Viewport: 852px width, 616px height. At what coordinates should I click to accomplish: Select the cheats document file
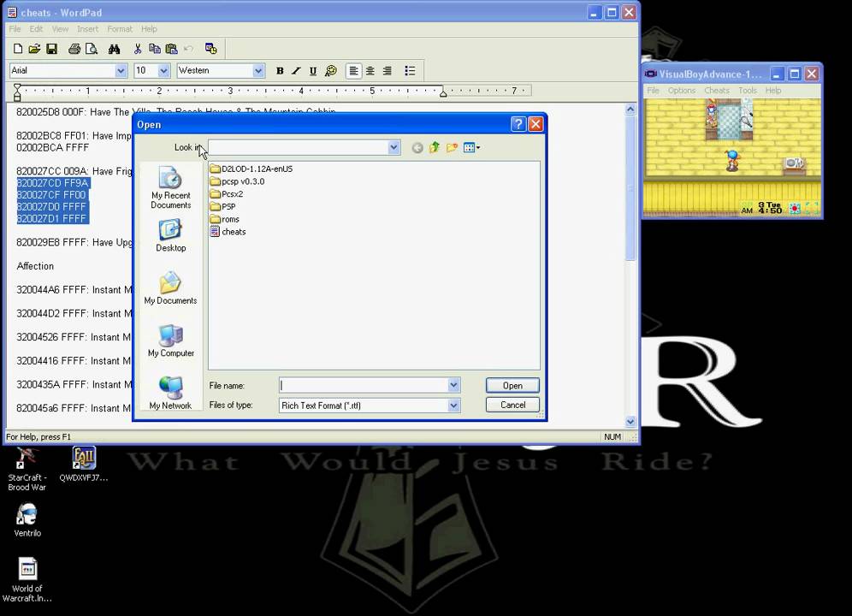(x=228, y=232)
